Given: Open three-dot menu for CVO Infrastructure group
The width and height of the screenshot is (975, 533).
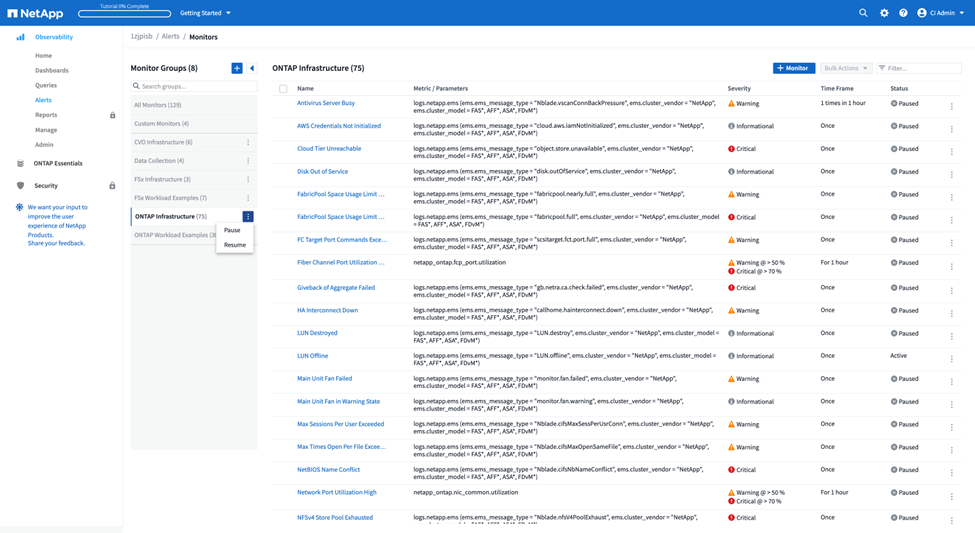Looking at the screenshot, I should pos(248,142).
